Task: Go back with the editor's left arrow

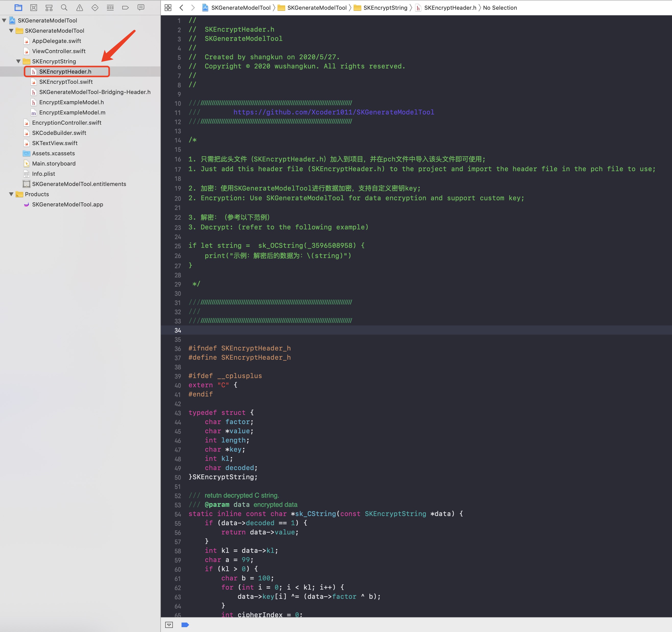Action: (x=182, y=7)
